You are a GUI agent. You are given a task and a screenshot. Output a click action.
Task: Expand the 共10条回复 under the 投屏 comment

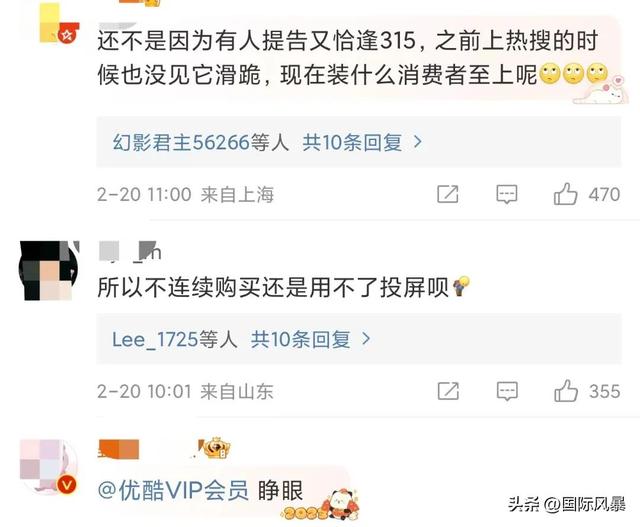(310, 339)
